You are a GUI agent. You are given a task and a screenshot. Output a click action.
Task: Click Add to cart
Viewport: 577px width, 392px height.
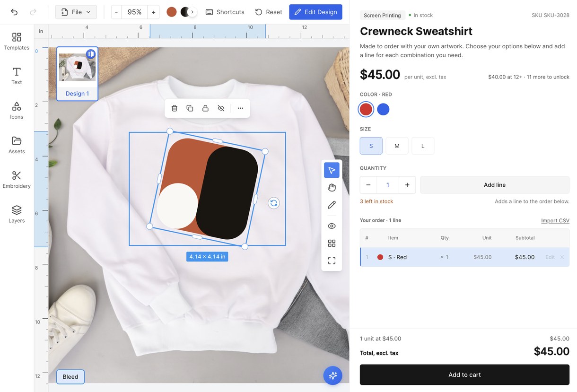(464, 375)
